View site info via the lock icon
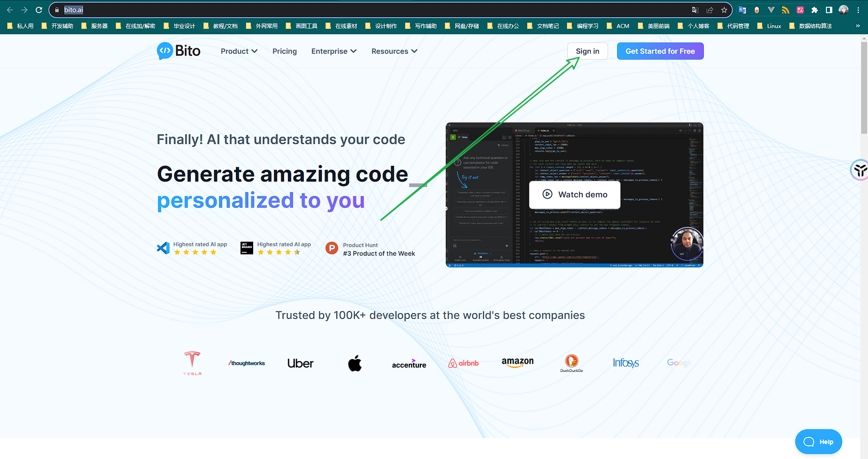 [x=57, y=10]
